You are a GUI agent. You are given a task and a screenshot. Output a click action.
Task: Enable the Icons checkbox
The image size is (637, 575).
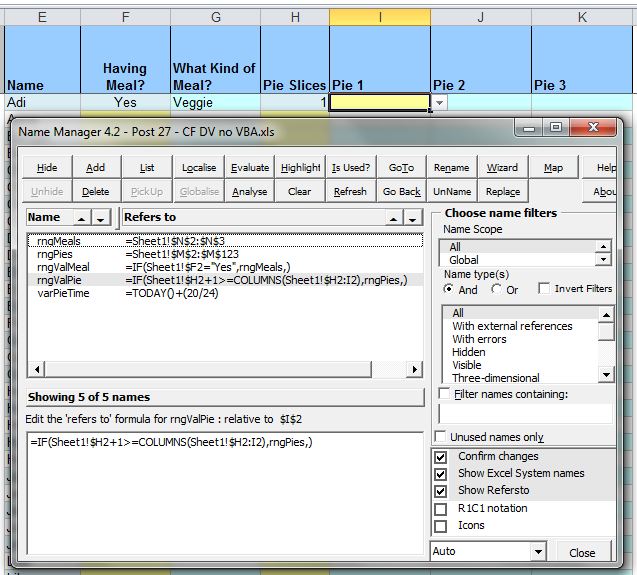click(441, 526)
